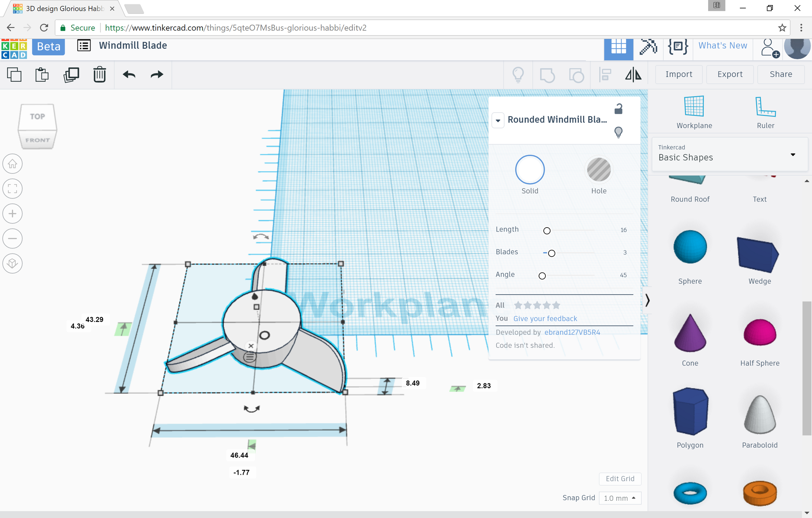This screenshot has width=812, height=518.
Task: Switch between perspective and orthographic view with the cube icon
Action: click(x=13, y=263)
